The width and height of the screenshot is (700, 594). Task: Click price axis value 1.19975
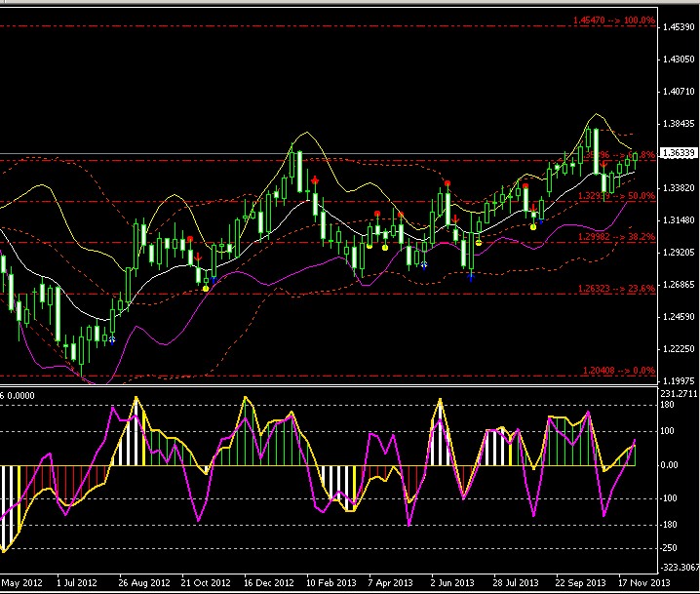coord(679,381)
